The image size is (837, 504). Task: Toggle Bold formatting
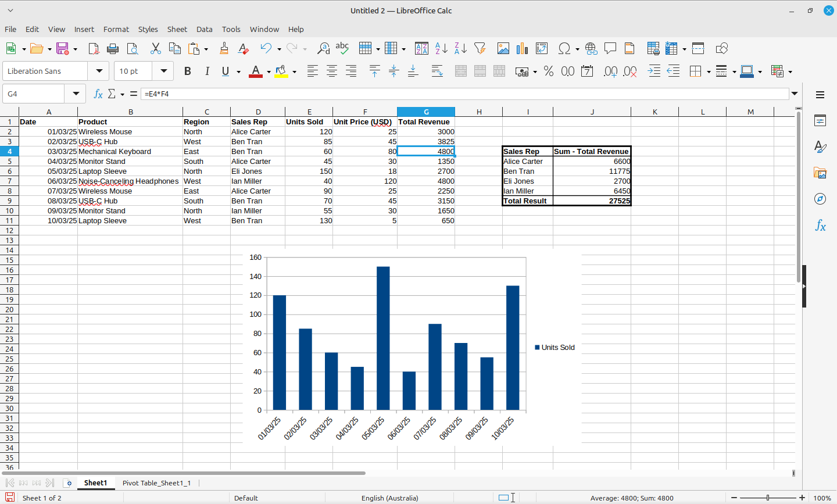[x=187, y=71]
